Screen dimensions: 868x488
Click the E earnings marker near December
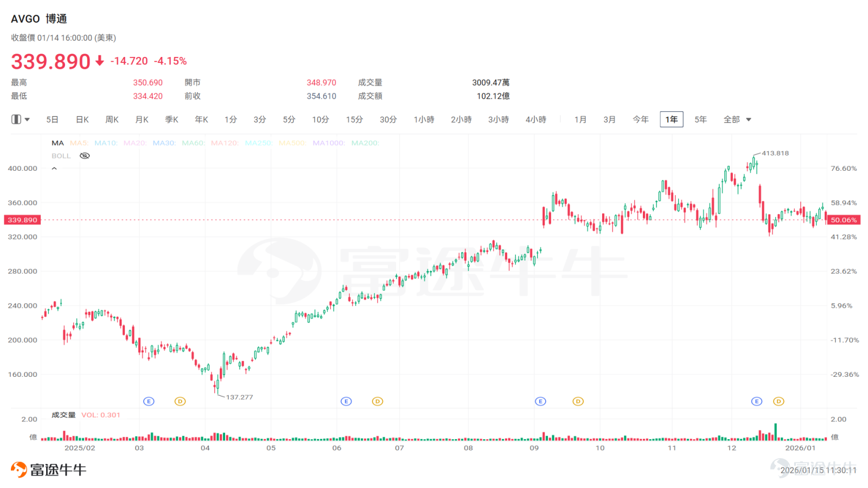[757, 401]
